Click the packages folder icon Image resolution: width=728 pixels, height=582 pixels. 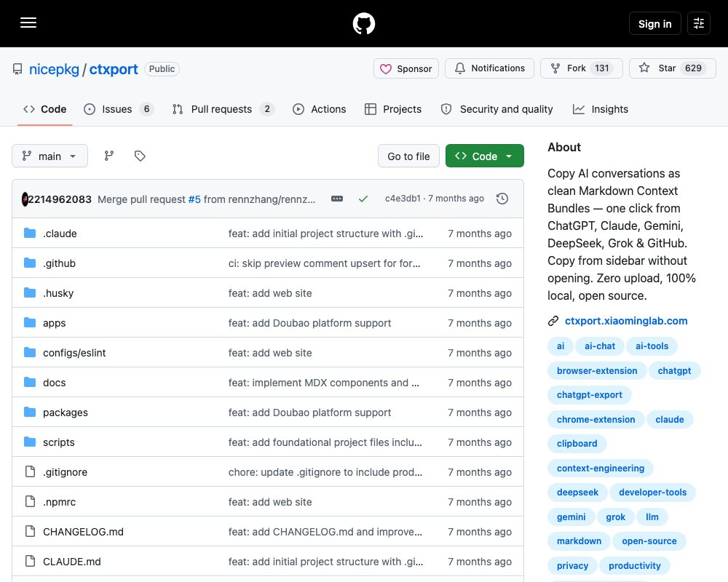(30, 412)
